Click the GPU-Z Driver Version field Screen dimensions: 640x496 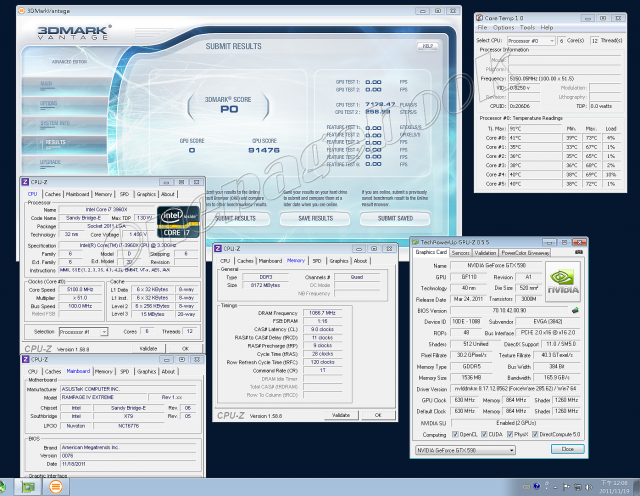pos(515,389)
